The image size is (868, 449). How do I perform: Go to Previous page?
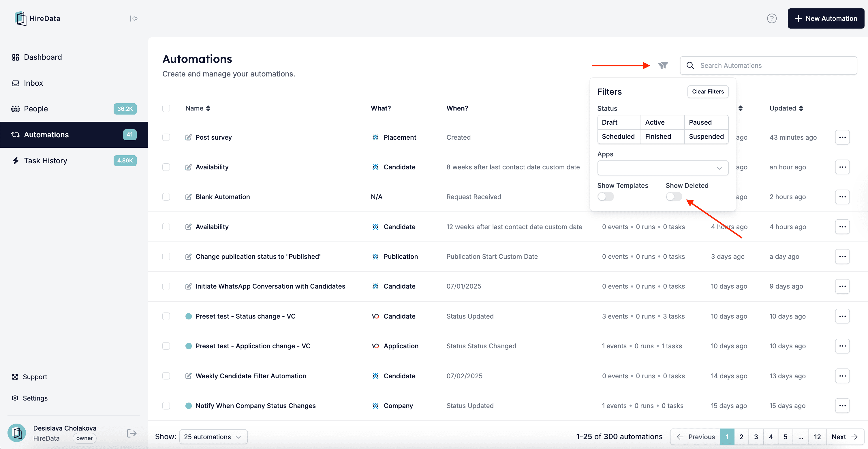[696, 437]
